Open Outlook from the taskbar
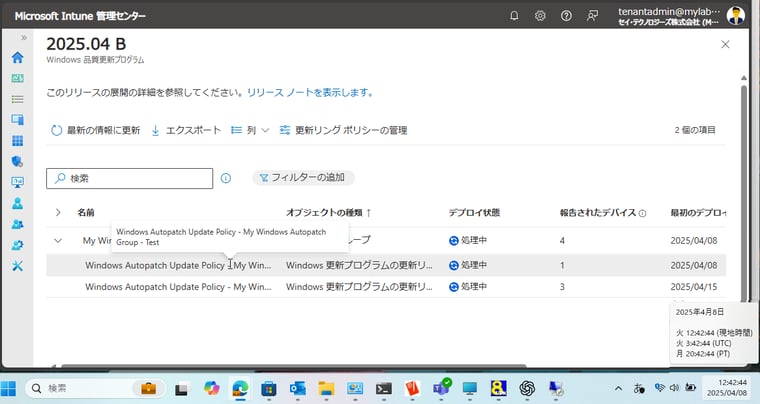Screen dimensions: 760x404 (x=297, y=388)
